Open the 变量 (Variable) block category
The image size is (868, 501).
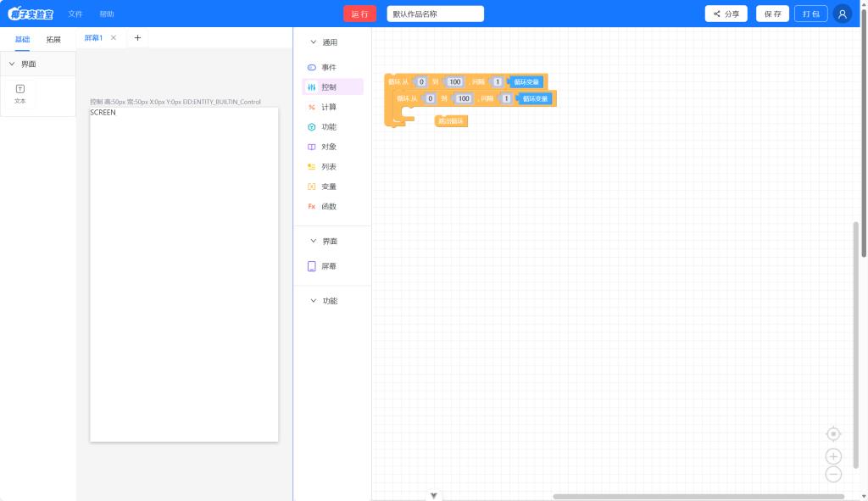pos(328,186)
